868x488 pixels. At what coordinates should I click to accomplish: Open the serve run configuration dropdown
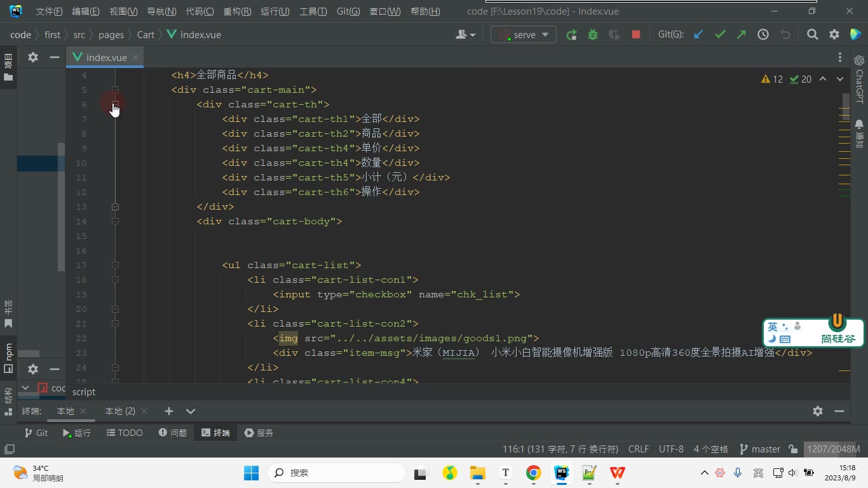[524, 35]
